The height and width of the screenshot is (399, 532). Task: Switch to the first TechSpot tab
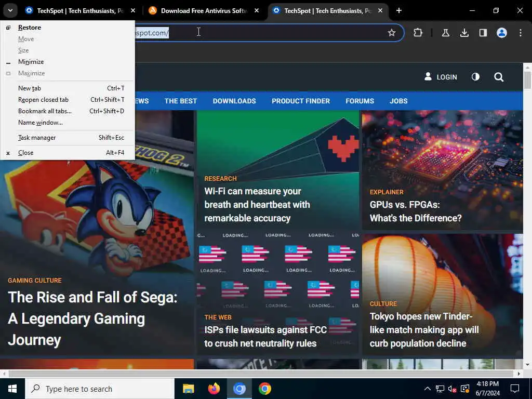(x=81, y=10)
